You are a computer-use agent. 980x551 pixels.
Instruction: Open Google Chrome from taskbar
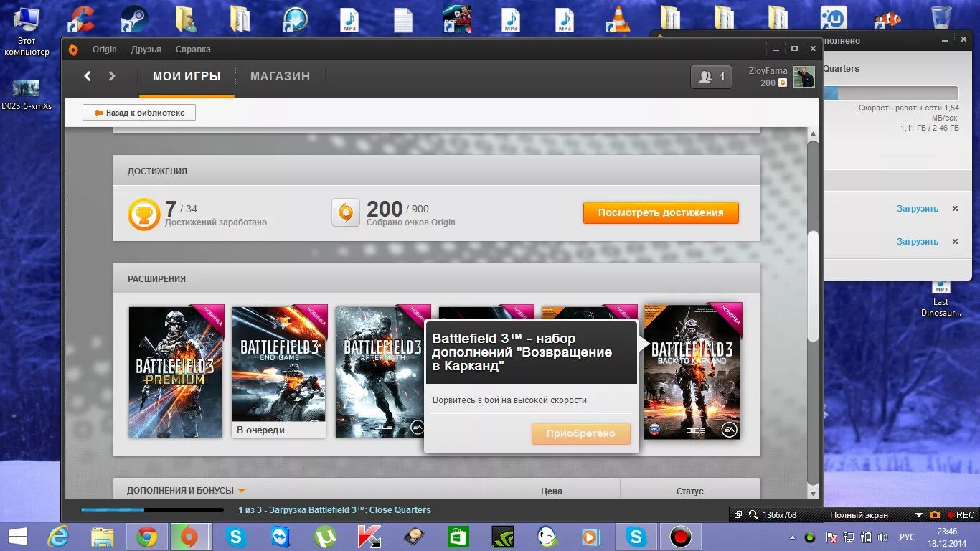pyautogui.click(x=147, y=537)
